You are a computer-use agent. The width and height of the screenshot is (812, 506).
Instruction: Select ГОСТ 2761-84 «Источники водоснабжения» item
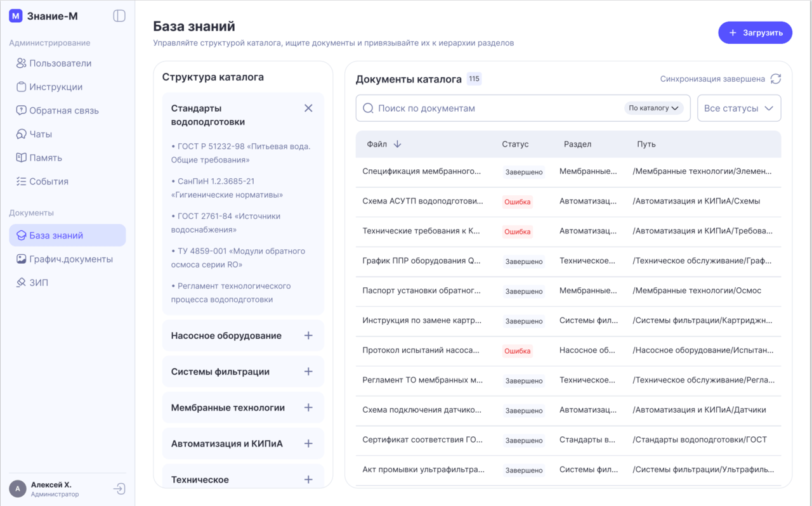(x=226, y=223)
